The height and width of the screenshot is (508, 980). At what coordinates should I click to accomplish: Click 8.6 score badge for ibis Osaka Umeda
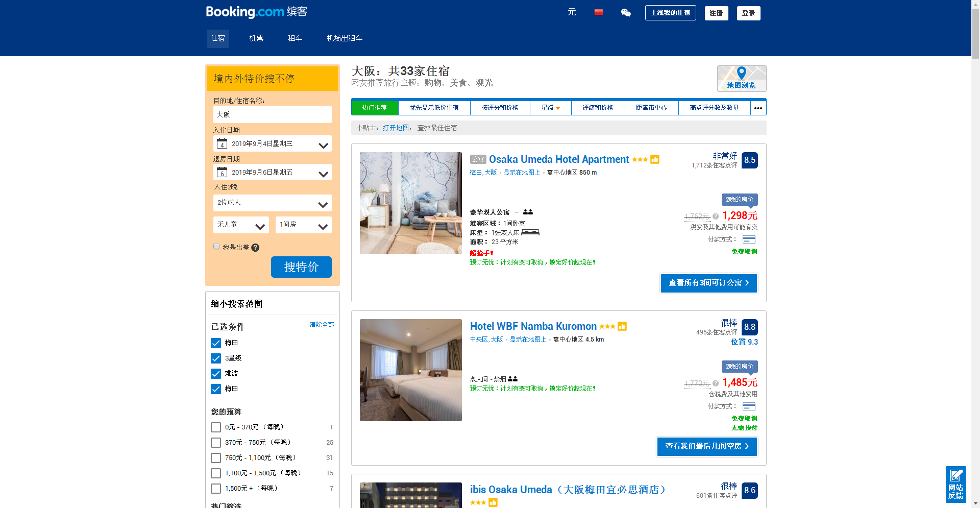tap(749, 491)
